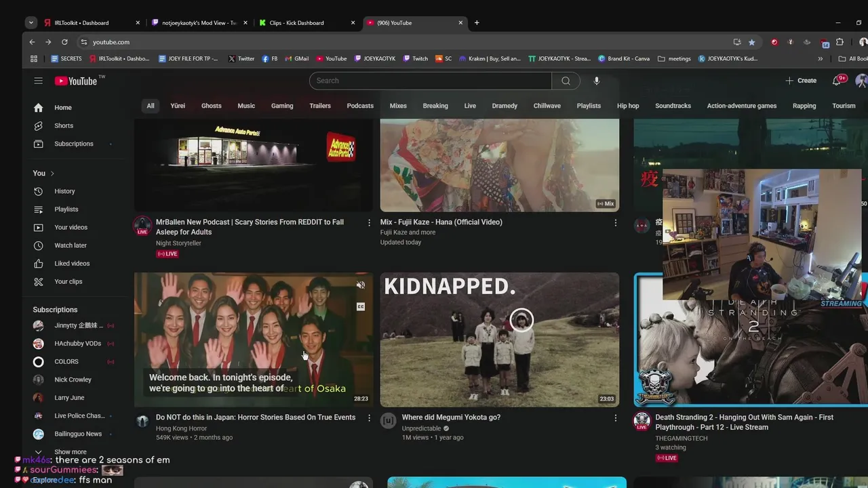Viewport: 868px width, 488px height.
Task: Open the notifications bell
Action: [x=837, y=81]
